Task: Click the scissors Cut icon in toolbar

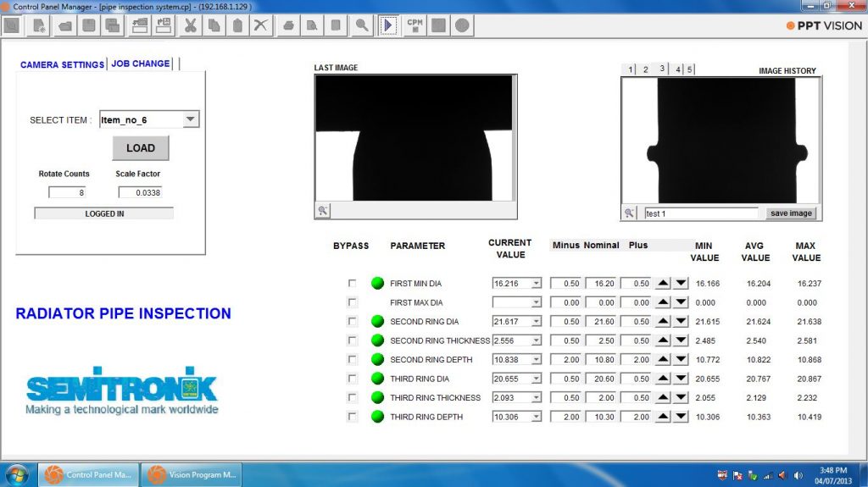Action: click(x=190, y=25)
